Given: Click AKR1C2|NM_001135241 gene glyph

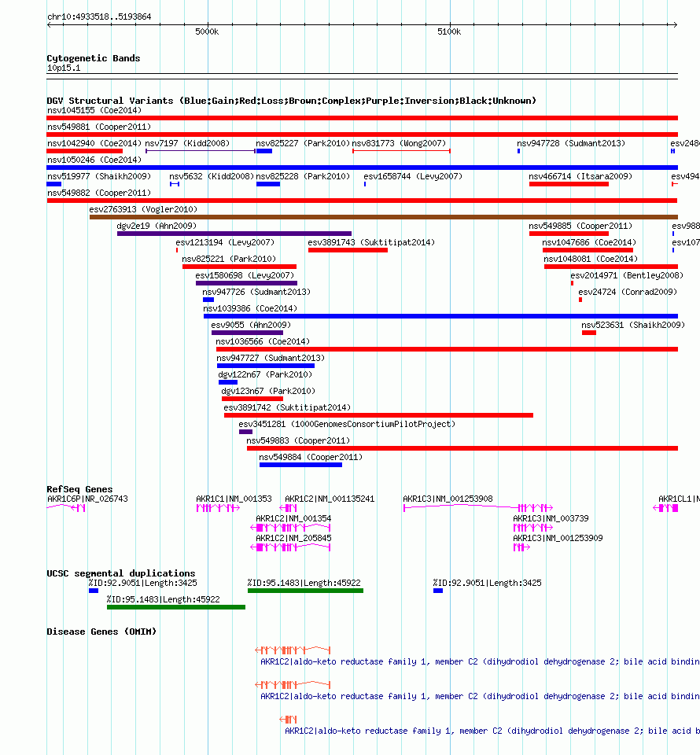Looking at the screenshot, I should 288,508.
